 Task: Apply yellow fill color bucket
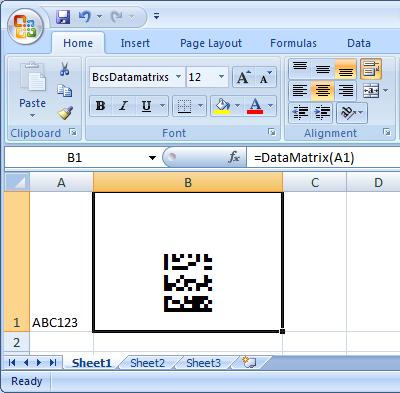point(222,106)
